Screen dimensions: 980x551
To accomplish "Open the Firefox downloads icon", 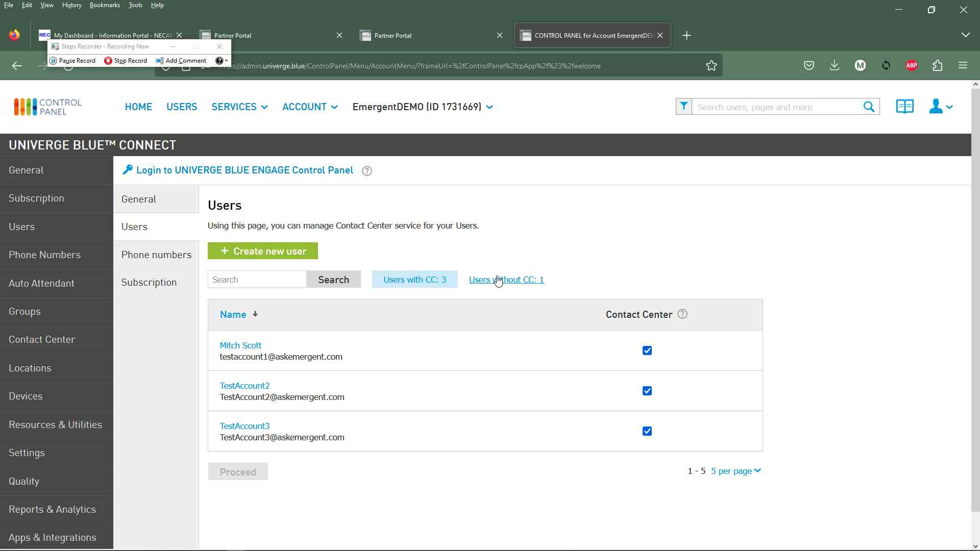I will click(835, 65).
